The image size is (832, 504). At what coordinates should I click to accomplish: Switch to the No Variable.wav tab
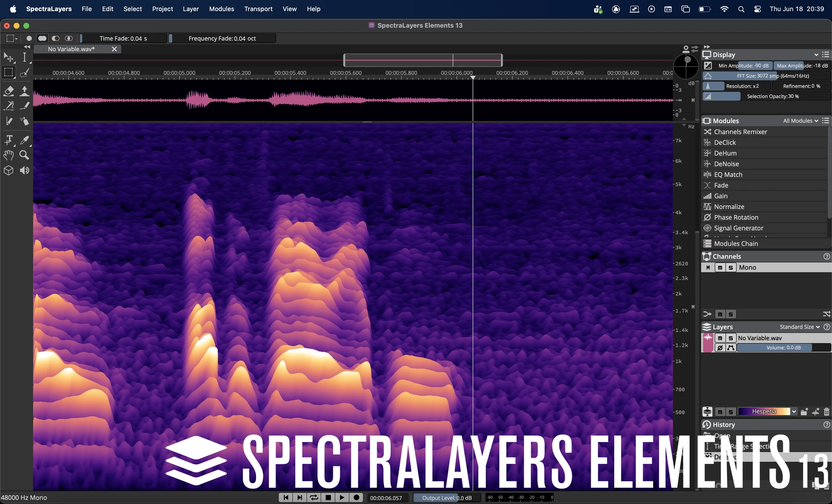(72, 49)
